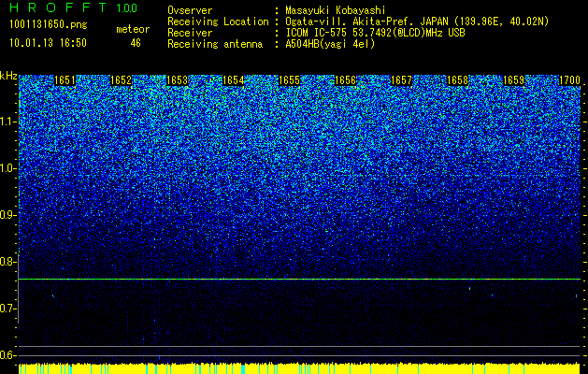588x374 pixels.
Task: Click the 0.9 kHz axis label
Action: tap(8, 215)
